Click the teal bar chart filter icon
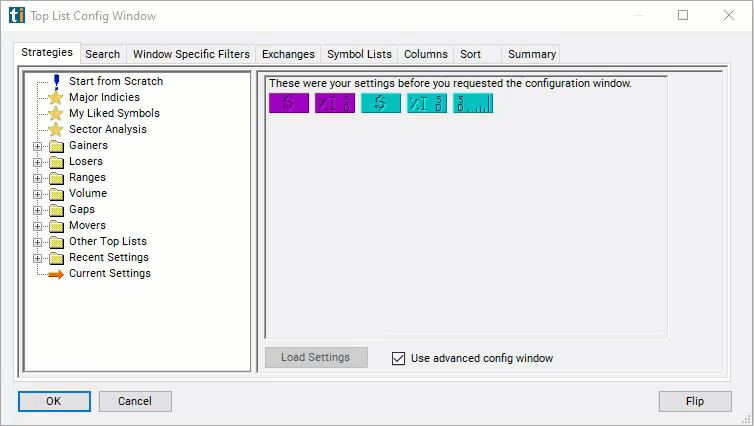 coord(473,103)
